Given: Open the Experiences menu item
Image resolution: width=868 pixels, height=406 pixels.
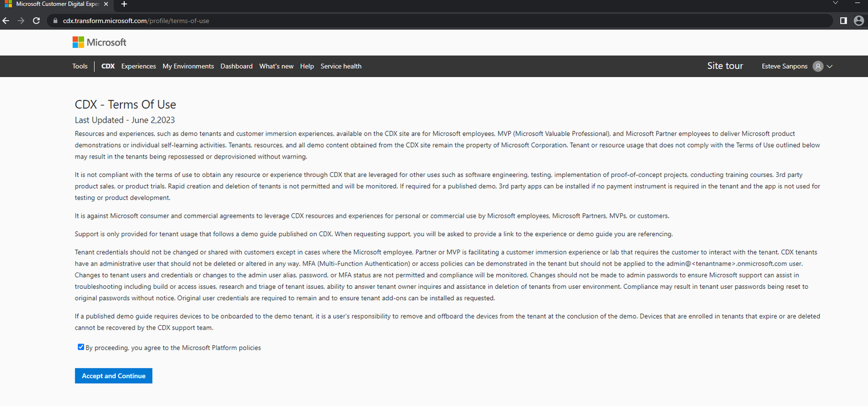Looking at the screenshot, I should click(x=138, y=66).
